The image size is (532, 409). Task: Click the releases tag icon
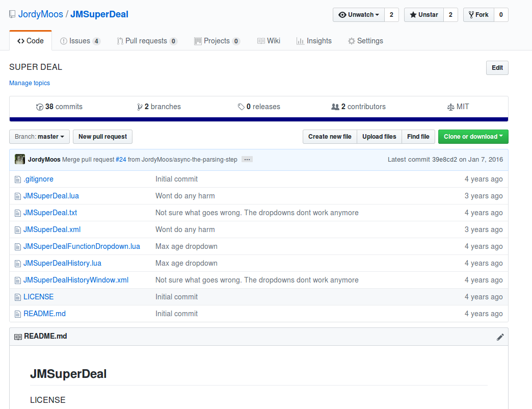click(241, 107)
